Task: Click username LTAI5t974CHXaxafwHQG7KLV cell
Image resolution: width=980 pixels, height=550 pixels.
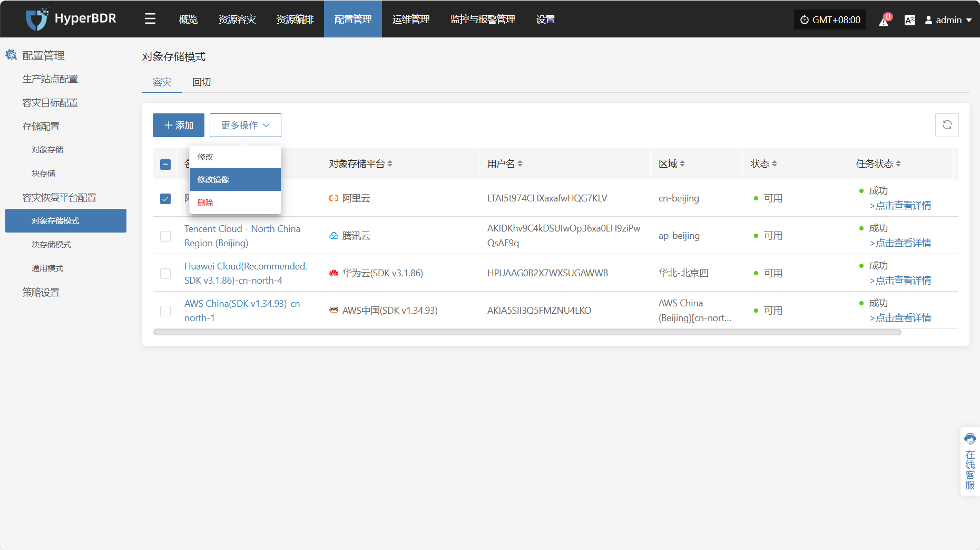Action: (x=547, y=198)
